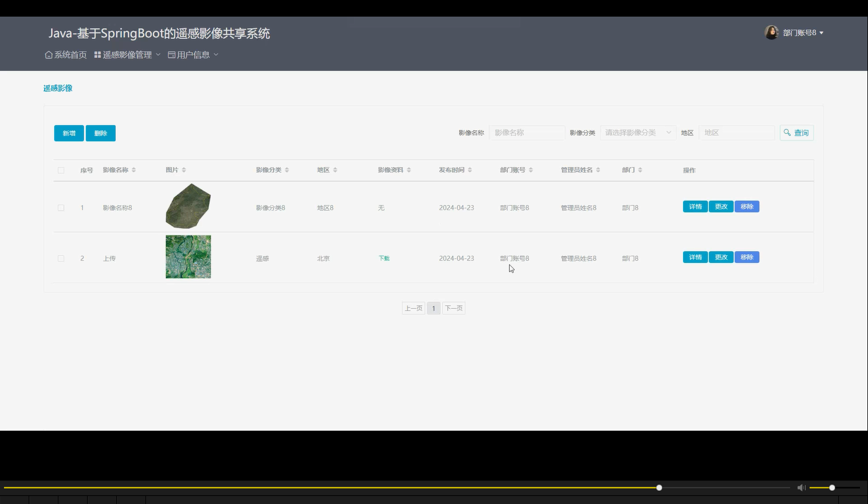This screenshot has height=504, width=868.
Task: Click the home icon beside 系统首页
Action: pyautogui.click(x=49, y=54)
